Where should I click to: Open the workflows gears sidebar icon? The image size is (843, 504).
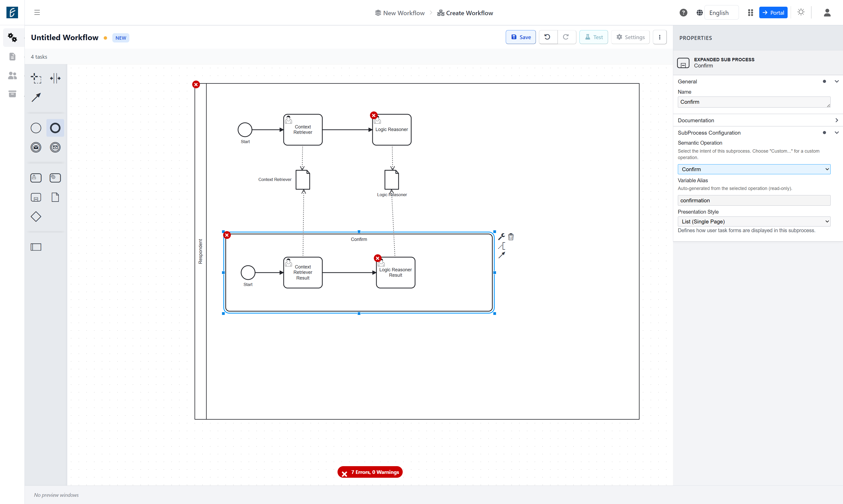[13, 37]
